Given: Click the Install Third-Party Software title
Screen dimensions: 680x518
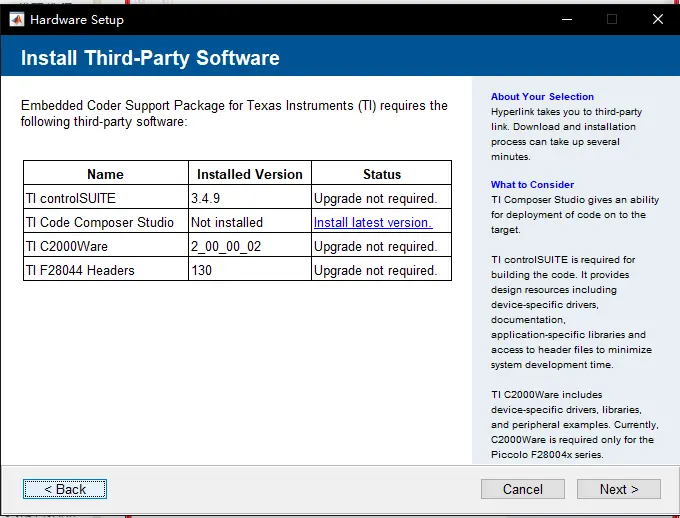Looking at the screenshot, I should pos(150,58).
